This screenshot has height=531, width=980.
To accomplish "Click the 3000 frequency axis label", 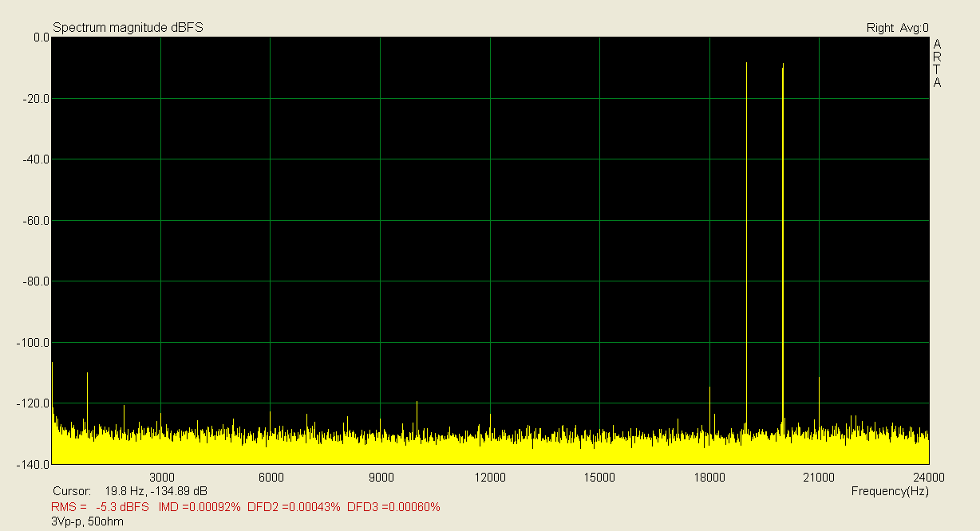I will 162,477.
